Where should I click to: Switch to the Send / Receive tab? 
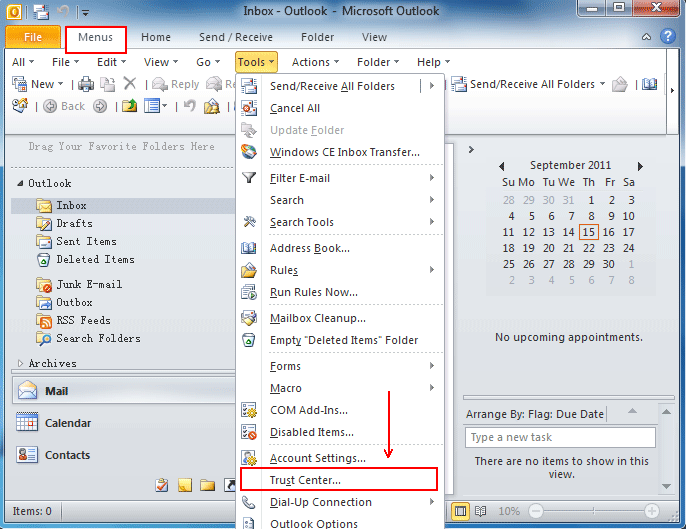click(236, 37)
